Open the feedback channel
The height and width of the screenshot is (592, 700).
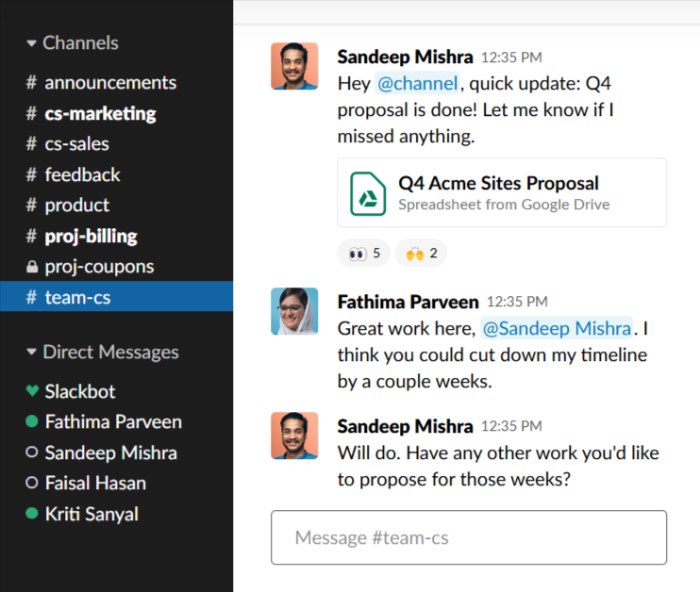(x=82, y=174)
